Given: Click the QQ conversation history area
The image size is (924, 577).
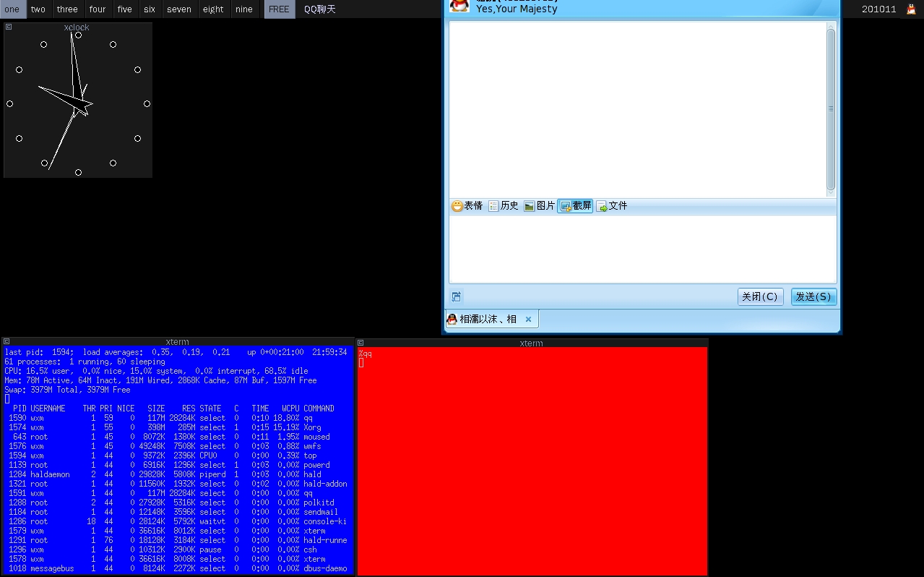Looking at the screenshot, I should [637, 108].
